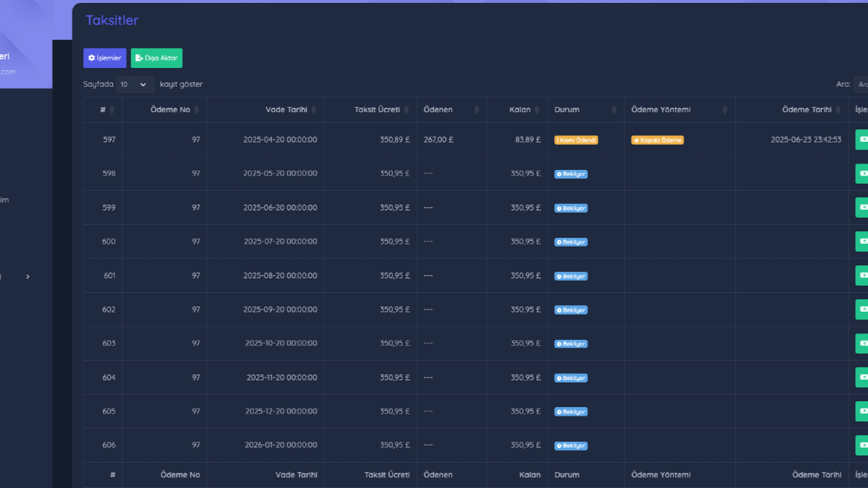
Task: Click green payment icon for installment 597
Action: click(861, 140)
